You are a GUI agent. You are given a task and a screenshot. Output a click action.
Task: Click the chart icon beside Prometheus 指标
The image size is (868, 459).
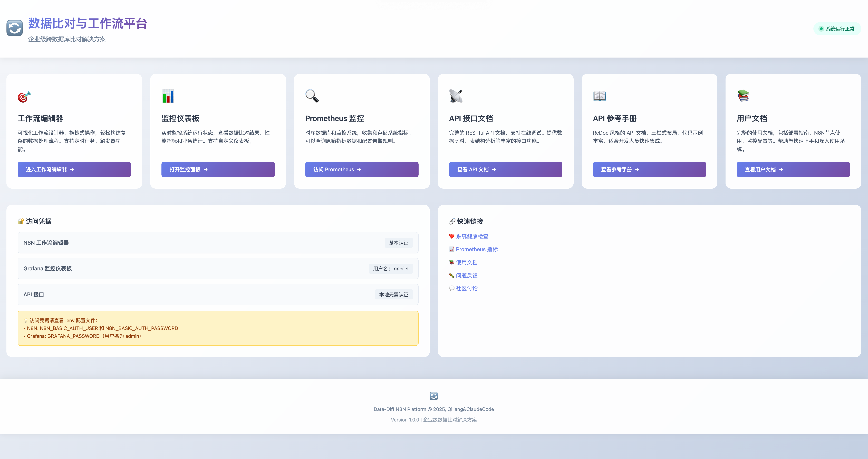click(452, 249)
